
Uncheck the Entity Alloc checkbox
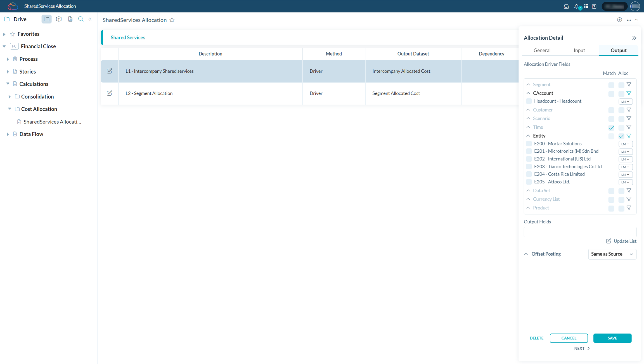621,136
